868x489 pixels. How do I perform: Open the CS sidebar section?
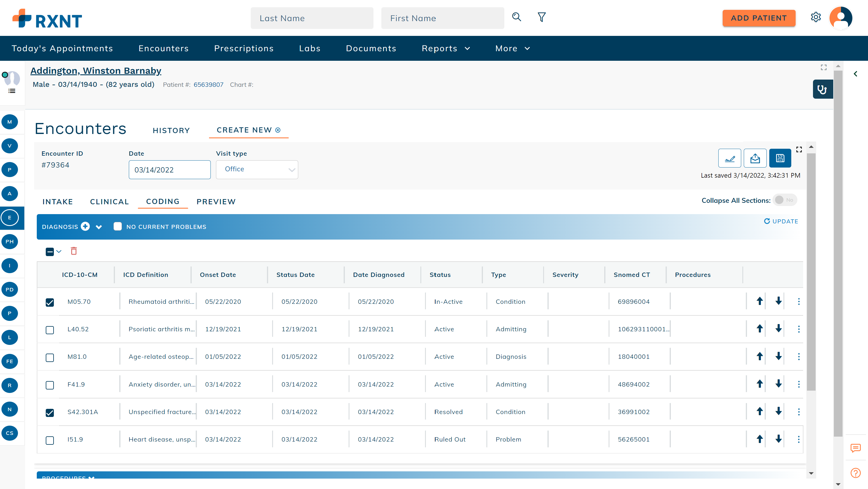click(x=10, y=433)
